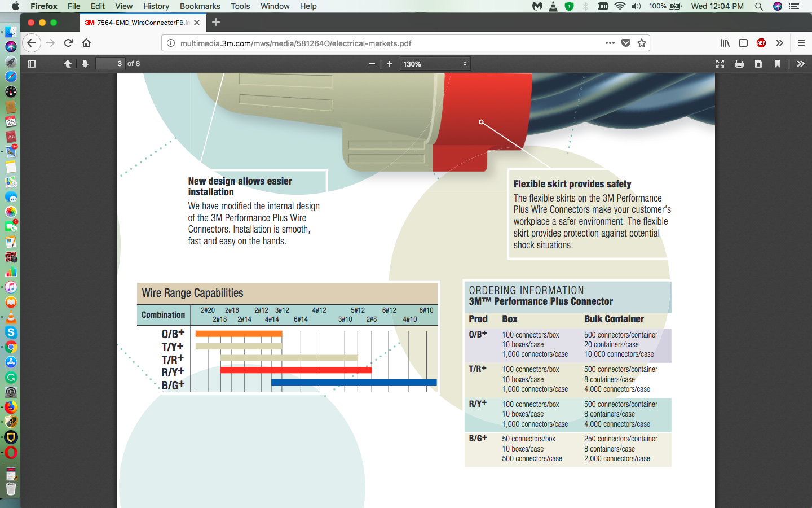Open Firefox hamburger application menu
Image resolution: width=812 pixels, height=508 pixels.
pyautogui.click(x=801, y=43)
